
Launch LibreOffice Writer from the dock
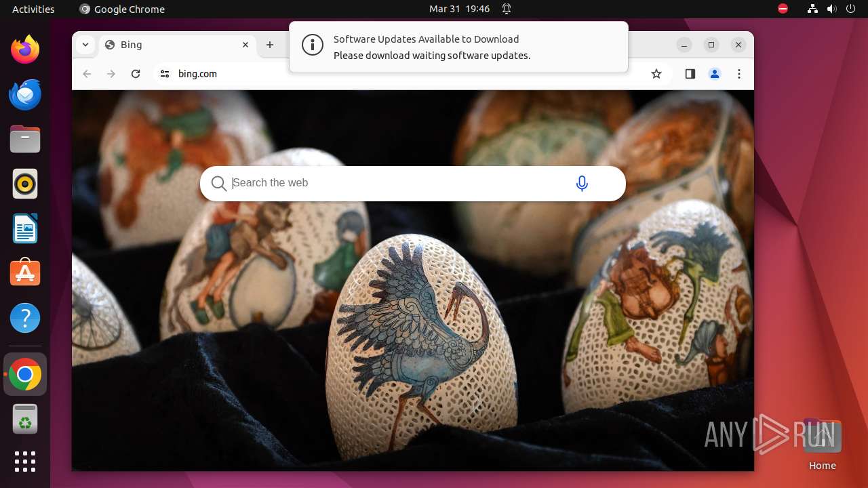pyautogui.click(x=25, y=228)
